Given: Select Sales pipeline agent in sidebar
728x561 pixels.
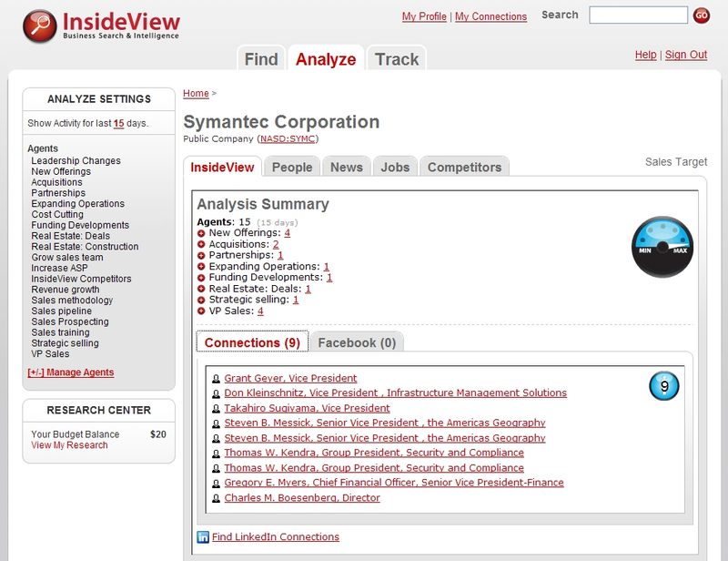Looking at the screenshot, I should coord(61,311).
